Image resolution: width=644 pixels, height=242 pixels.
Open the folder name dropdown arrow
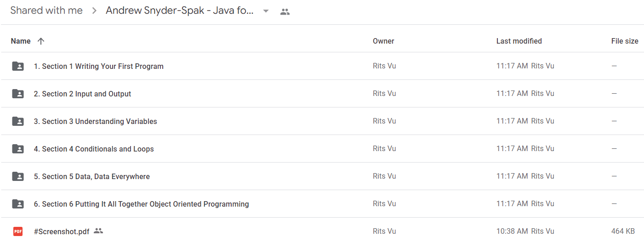tap(266, 11)
